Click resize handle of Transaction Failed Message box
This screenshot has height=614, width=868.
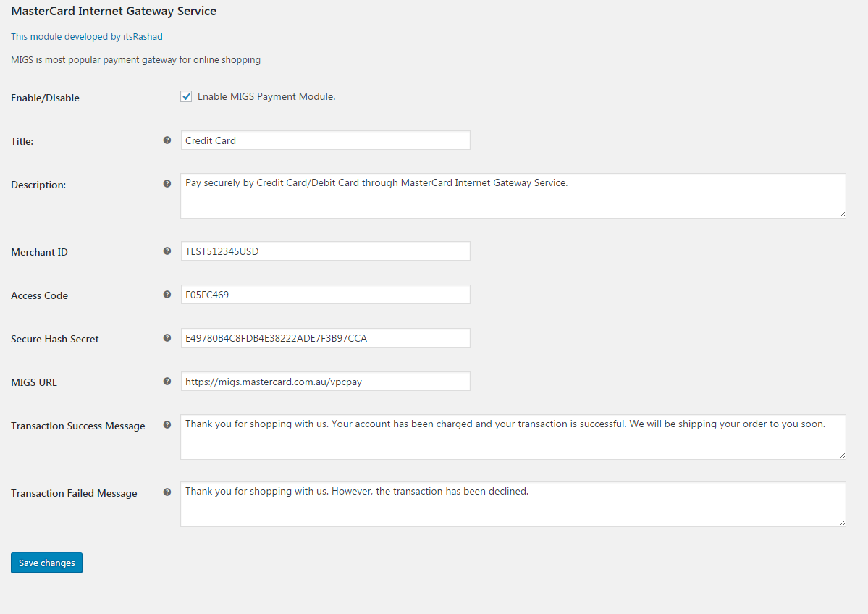(x=842, y=523)
